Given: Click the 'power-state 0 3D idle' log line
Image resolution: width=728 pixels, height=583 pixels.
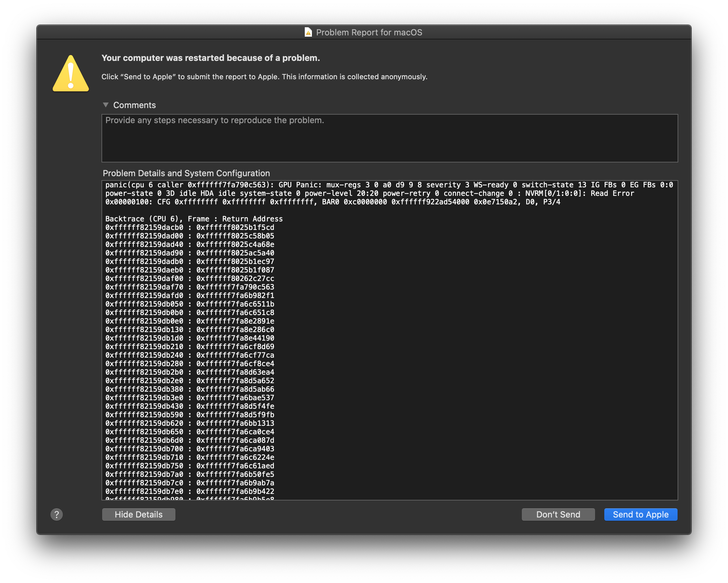Looking at the screenshot, I should pyautogui.click(x=370, y=194).
